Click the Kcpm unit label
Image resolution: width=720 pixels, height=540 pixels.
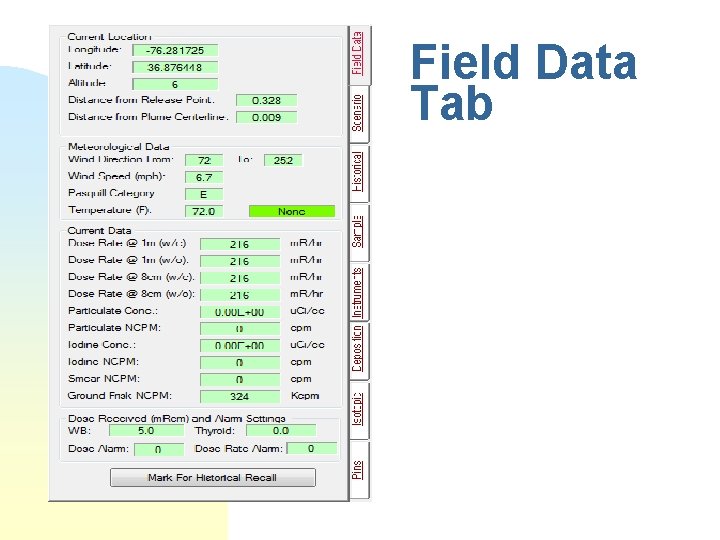tap(305, 396)
